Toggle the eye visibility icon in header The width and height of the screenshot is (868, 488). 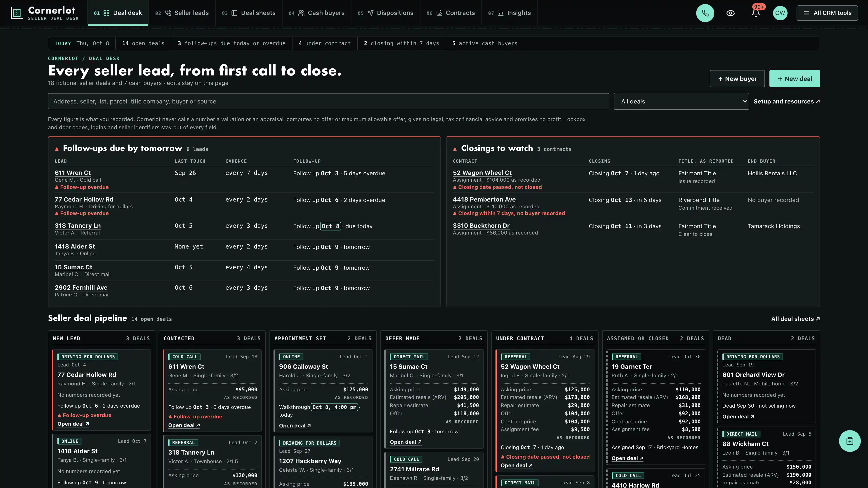(x=731, y=13)
